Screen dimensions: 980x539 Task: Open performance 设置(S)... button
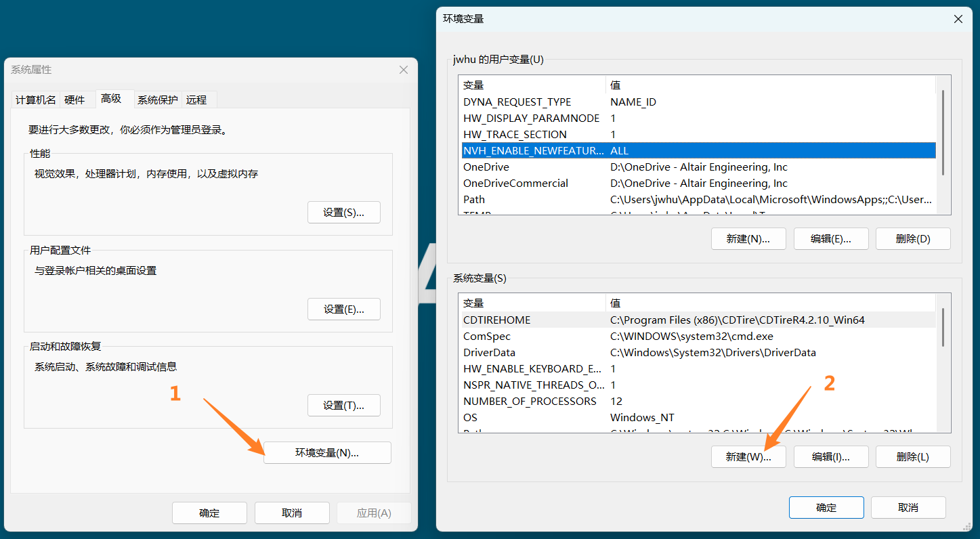tap(343, 213)
